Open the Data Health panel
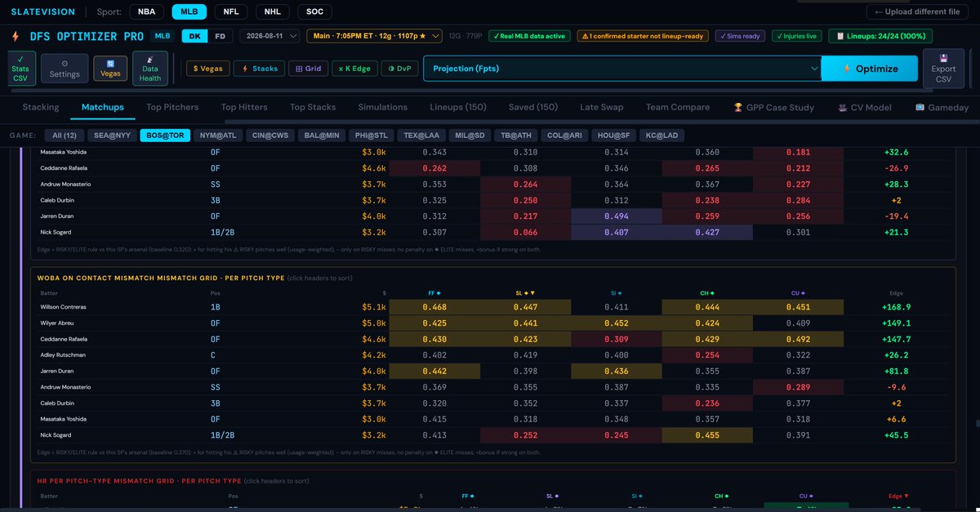This screenshot has height=512, width=980. click(x=150, y=69)
